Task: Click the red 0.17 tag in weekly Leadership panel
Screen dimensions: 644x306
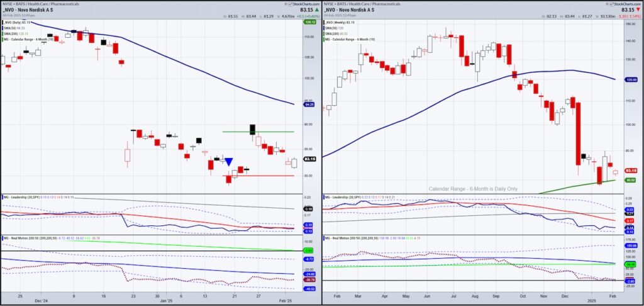Action: [630, 220]
